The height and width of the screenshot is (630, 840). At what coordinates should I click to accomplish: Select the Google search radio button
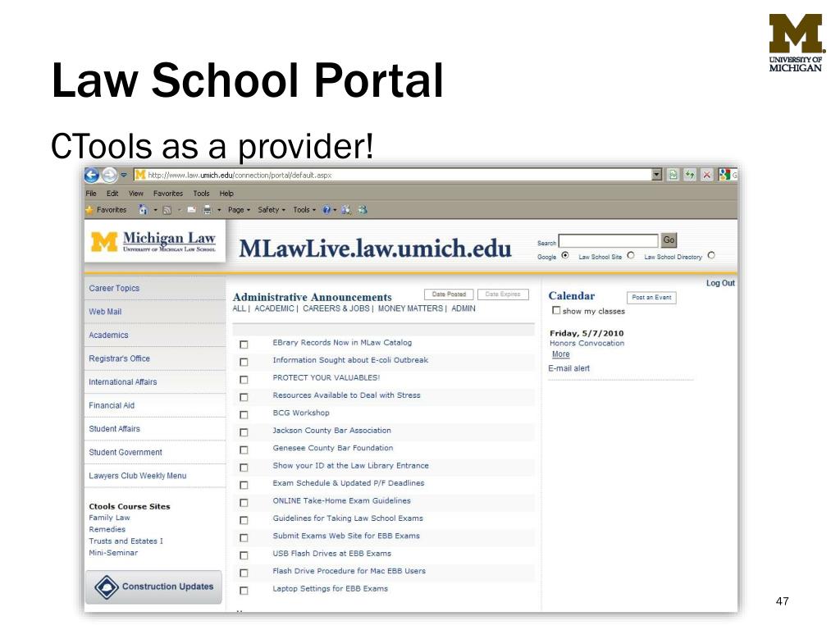564,256
